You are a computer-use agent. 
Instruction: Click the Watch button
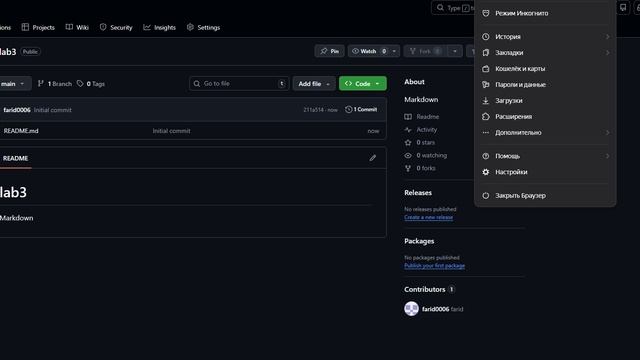click(369, 51)
